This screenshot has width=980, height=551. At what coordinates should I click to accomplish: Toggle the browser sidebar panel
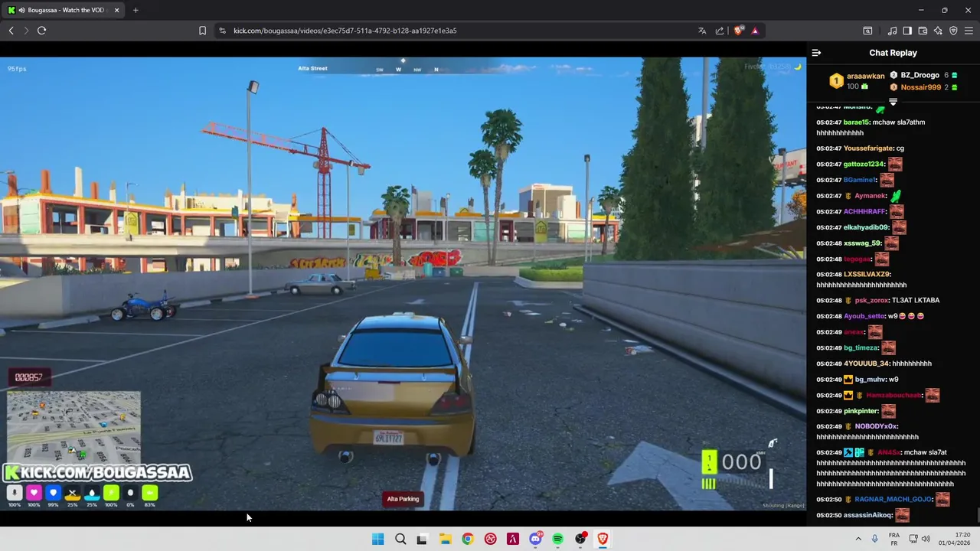click(907, 31)
